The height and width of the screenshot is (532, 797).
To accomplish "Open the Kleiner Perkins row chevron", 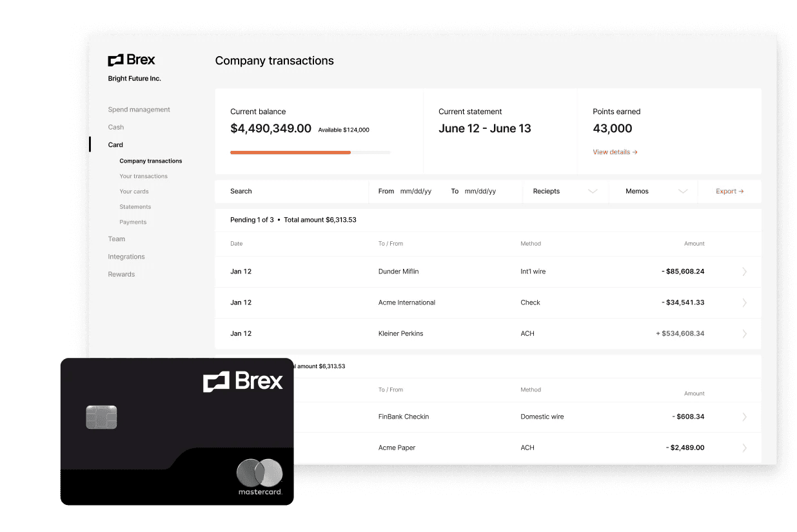I will coord(745,333).
